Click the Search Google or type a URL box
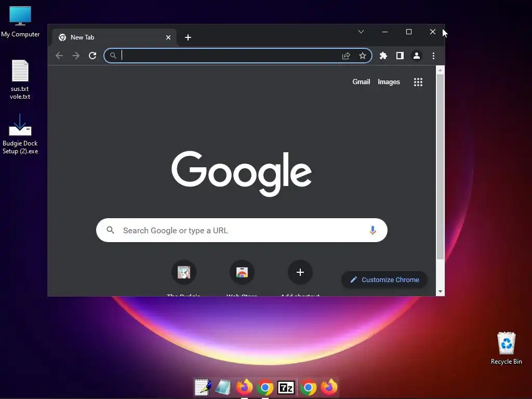The height and width of the screenshot is (399, 532). [242, 230]
